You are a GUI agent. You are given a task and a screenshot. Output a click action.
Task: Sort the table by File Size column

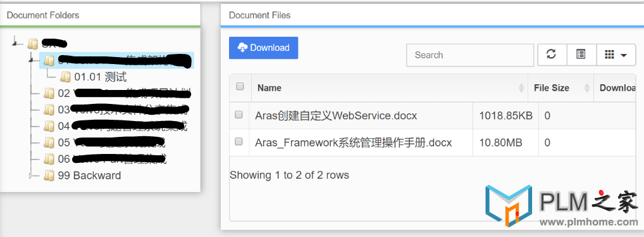560,87
